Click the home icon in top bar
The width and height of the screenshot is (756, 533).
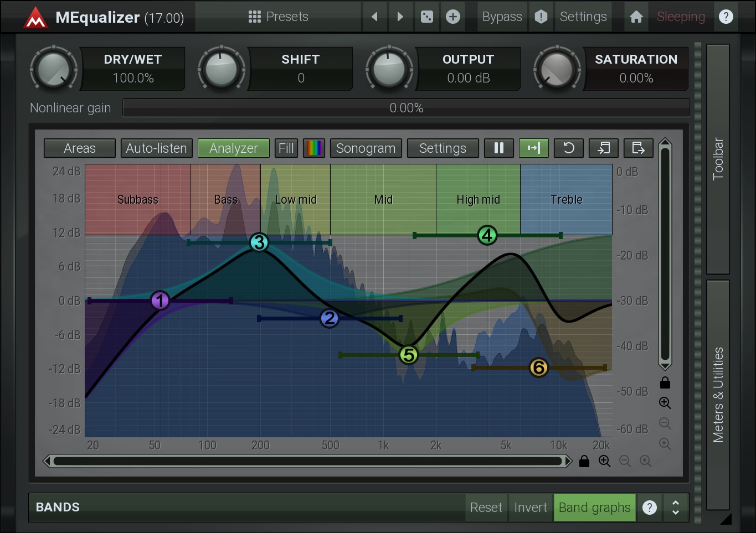(x=636, y=17)
